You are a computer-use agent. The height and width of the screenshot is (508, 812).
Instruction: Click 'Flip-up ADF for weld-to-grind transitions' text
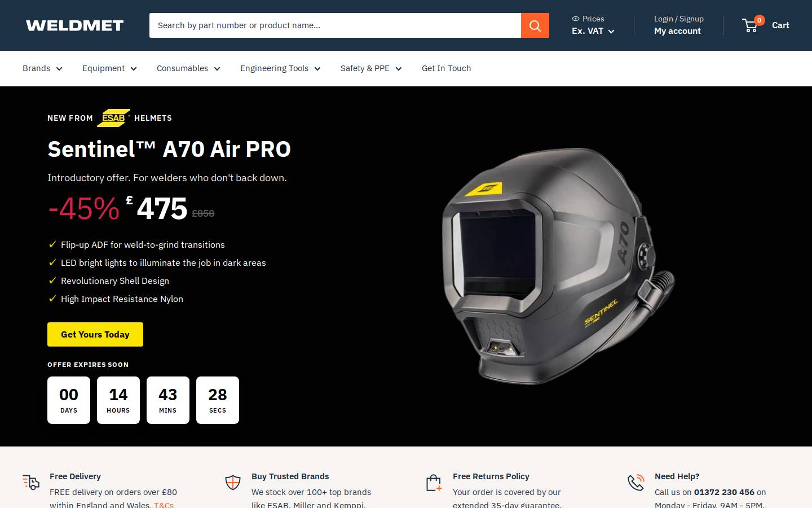pos(143,244)
